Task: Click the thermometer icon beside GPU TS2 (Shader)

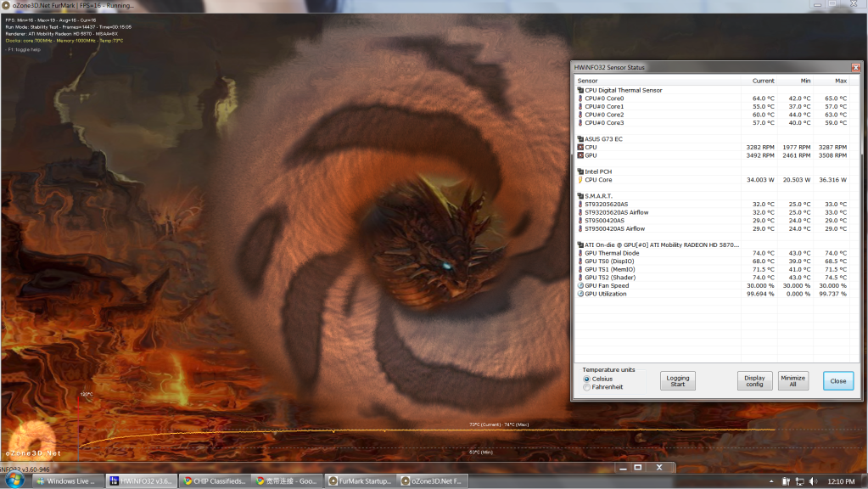Action: click(x=580, y=278)
